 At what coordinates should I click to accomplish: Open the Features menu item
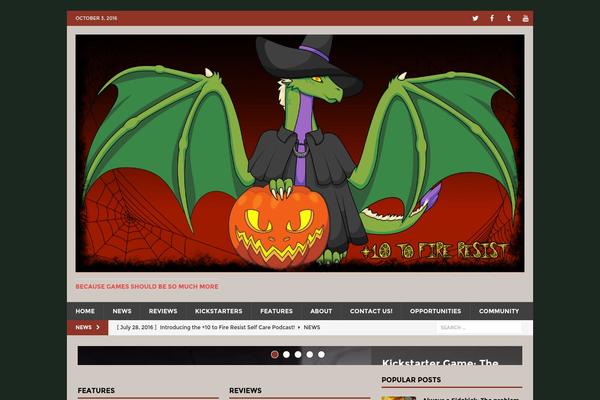point(276,311)
